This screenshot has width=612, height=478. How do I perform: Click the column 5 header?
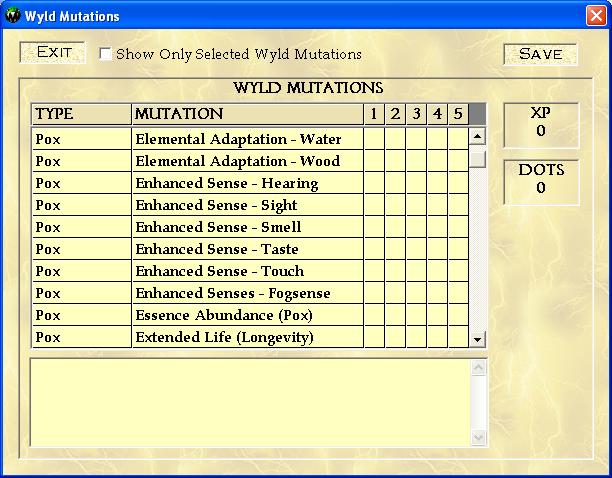click(458, 114)
